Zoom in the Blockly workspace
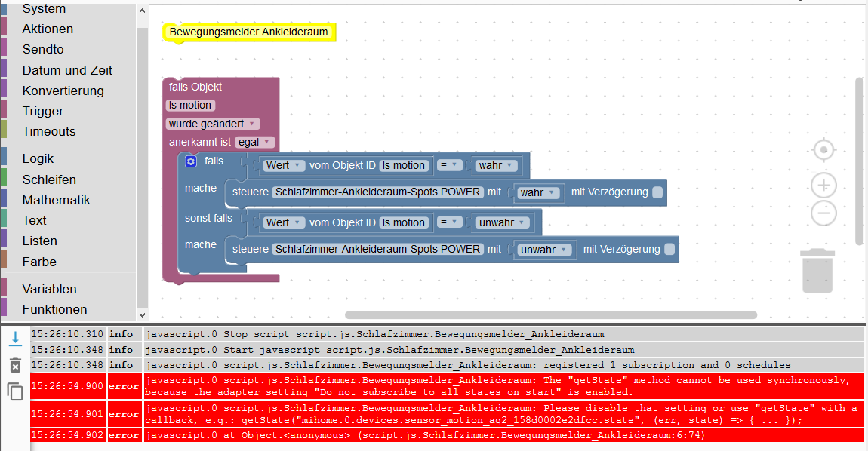868x451 pixels. (823, 186)
